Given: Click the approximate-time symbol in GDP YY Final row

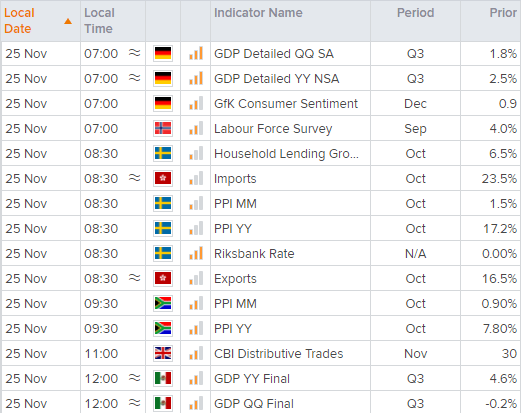Looking at the screenshot, I should [135, 378].
